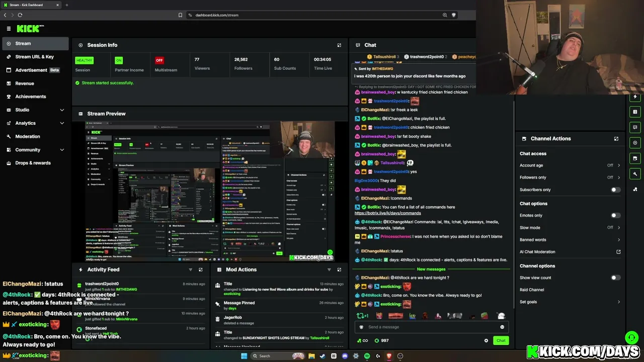Go to the Moderation page
The width and height of the screenshot is (644, 362).
(35, 136)
